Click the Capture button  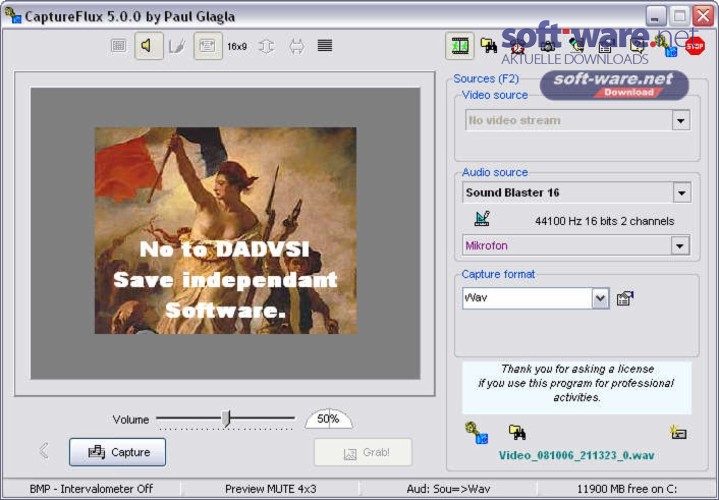117,452
